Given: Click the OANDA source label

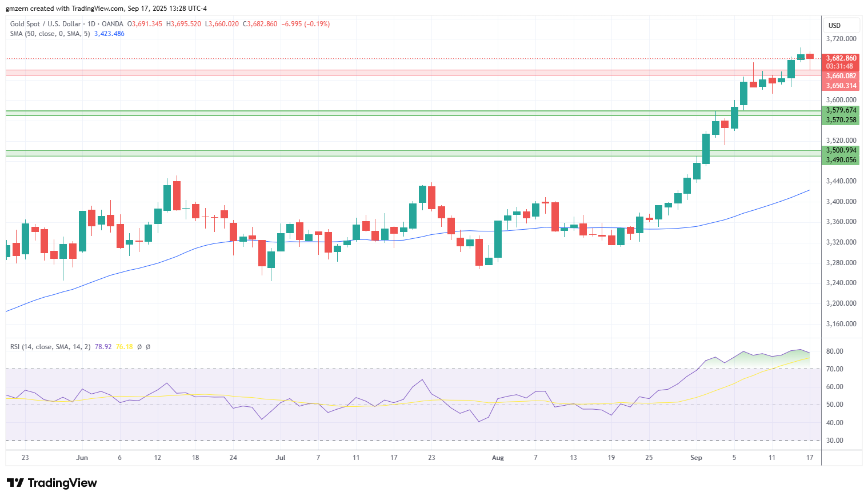Looking at the screenshot, I should pyautogui.click(x=113, y=24).
